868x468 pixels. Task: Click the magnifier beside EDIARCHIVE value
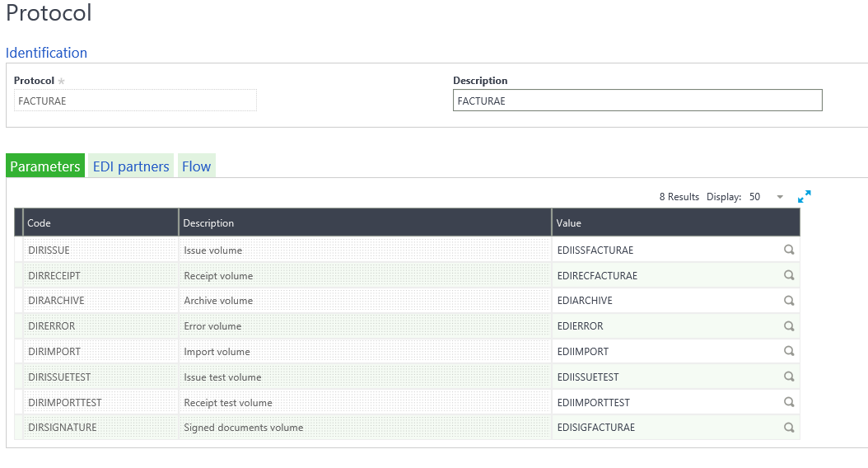click(788, 301)
